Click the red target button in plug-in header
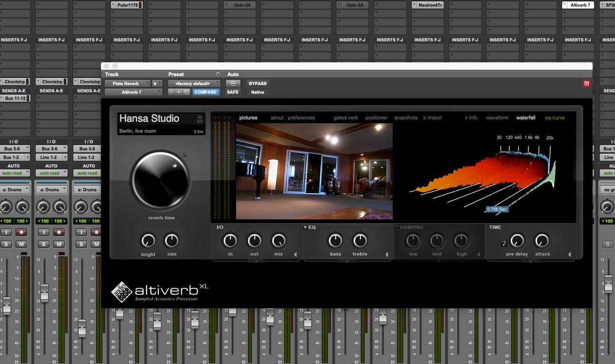615x364 pixels. pos(586,83)
